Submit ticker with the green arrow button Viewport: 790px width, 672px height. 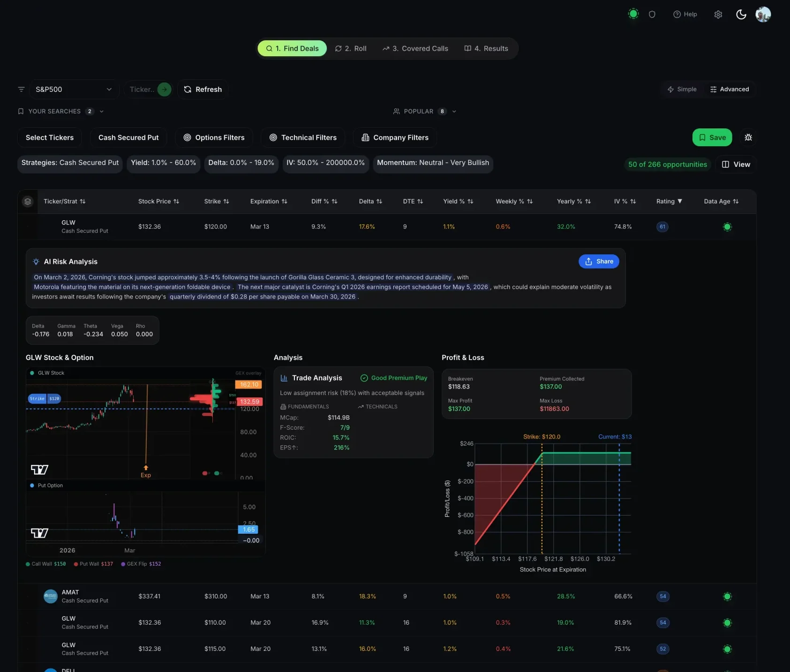(x=164, y=89)
